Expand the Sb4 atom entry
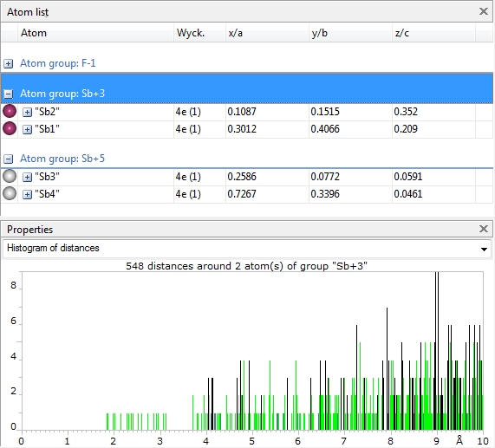The image size is (495, 448). (27, 194)
